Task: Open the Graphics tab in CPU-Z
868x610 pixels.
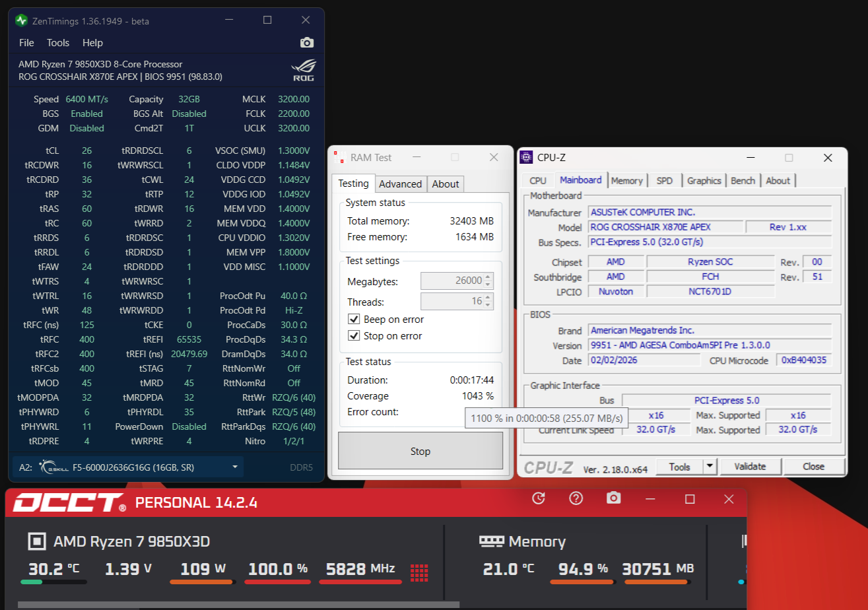Action: [x=704, y=181]
